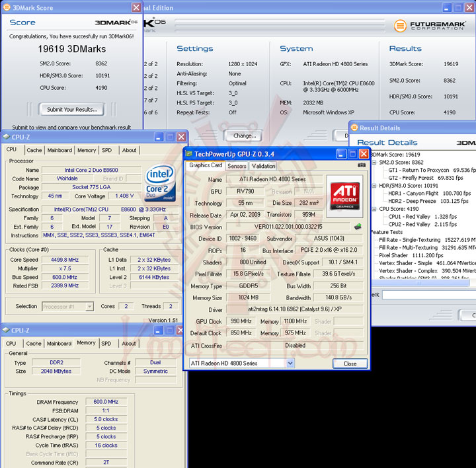Screen dimensions: 476x468
Task: Click the Result Details window title icon
Action: tap(354, 128)
